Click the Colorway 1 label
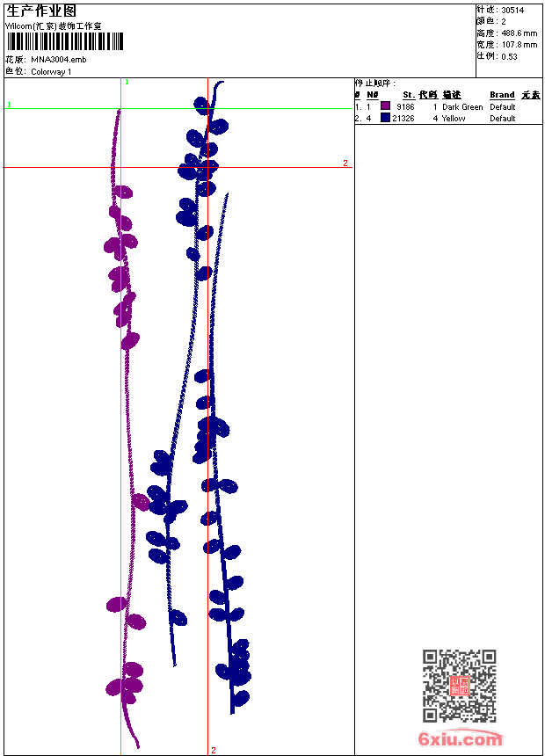This screenshot has width=545, height=756. pos(51,72)
